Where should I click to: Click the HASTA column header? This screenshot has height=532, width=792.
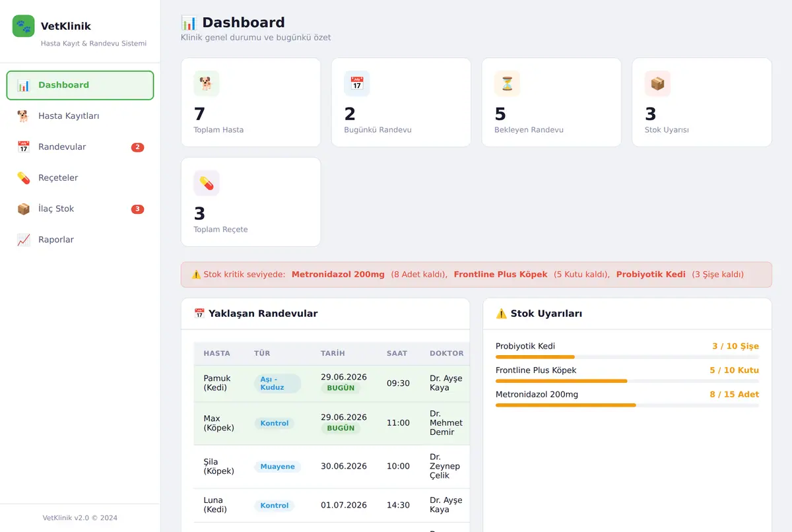click(x=216, y=354)
